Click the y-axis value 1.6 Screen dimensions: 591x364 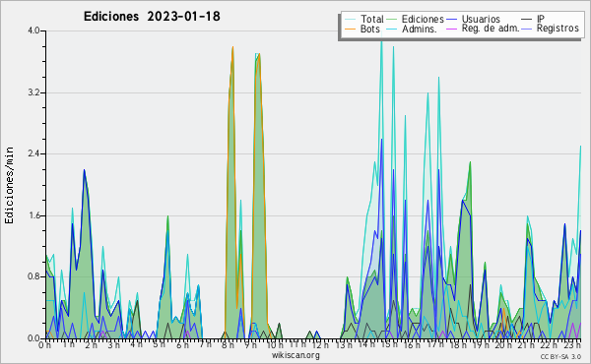click(x=33, y=215)
